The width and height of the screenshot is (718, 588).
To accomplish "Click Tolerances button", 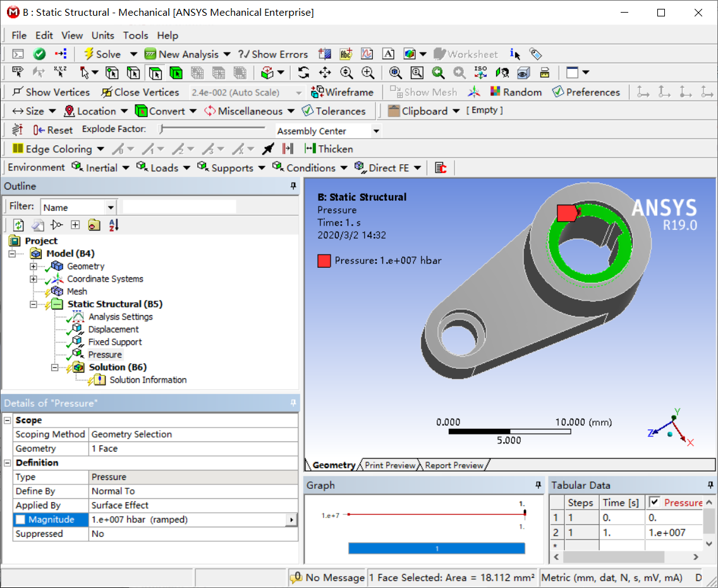I will pyautogui.click(x=334, y=111).
